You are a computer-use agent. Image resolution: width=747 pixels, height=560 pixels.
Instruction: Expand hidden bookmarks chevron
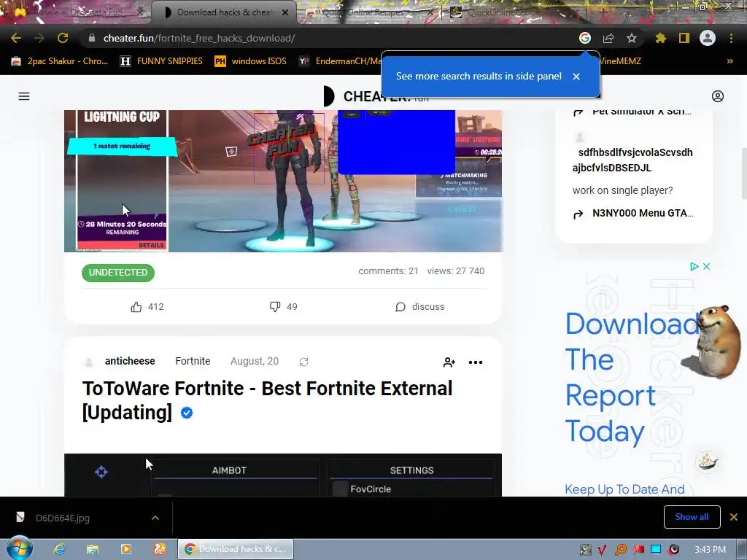click(x=729, y=61)
